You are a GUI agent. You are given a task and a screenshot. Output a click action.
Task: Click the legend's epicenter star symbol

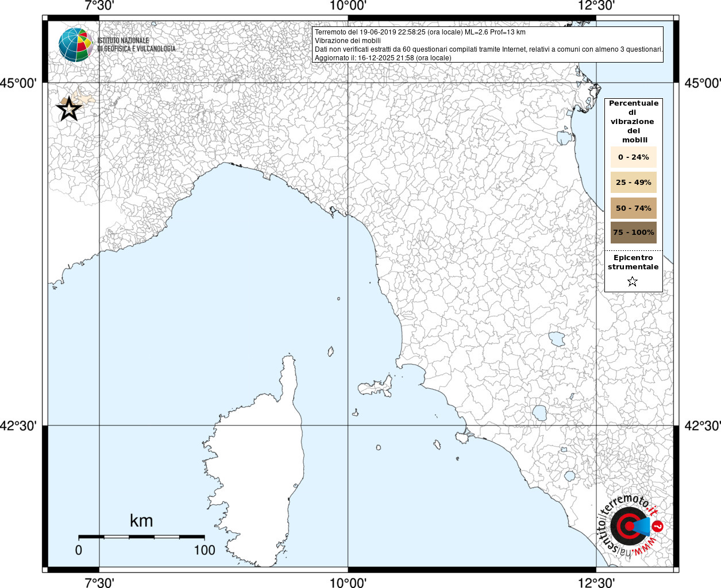tap(633, 281)
